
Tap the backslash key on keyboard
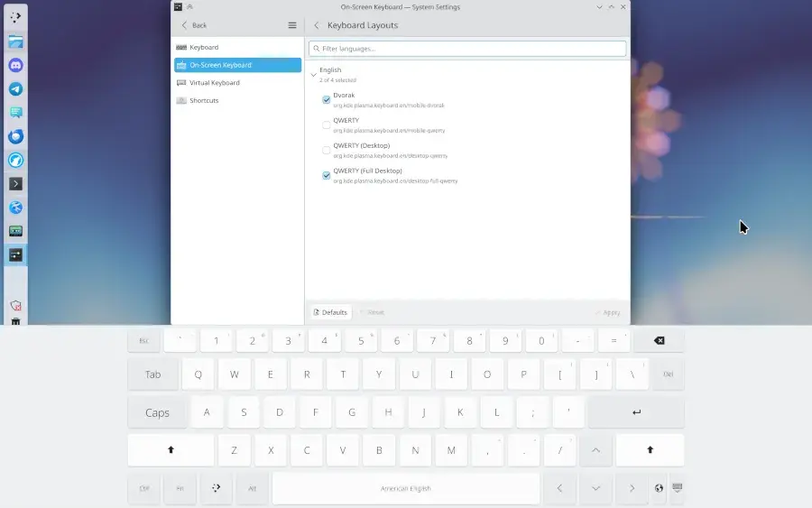[x=632, y=374]
